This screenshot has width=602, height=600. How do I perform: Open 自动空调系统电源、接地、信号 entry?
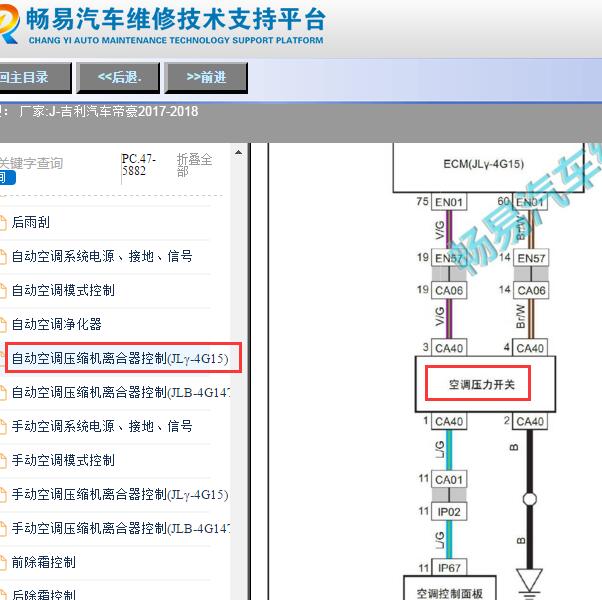[x=102, y=256]
